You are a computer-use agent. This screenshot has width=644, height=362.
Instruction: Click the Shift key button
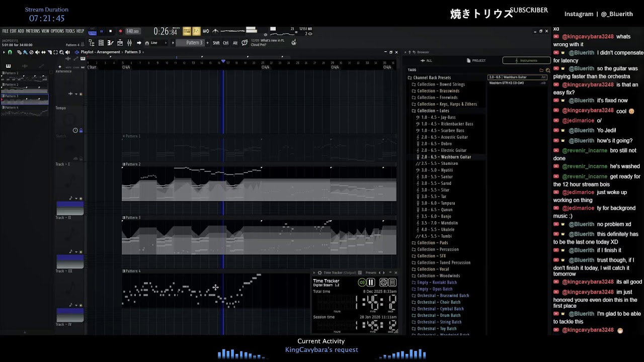[216, 43]
